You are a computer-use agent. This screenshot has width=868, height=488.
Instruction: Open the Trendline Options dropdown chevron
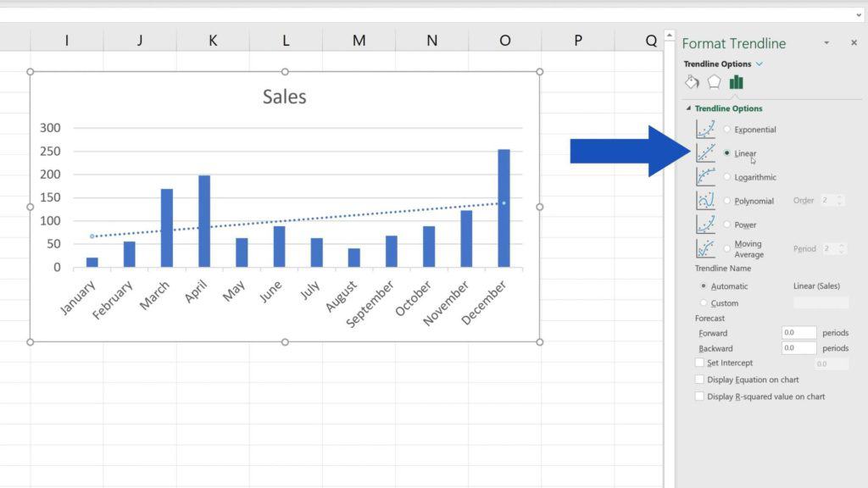[759, 64]
